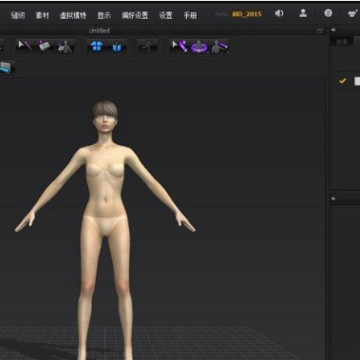Click the blue vest arrangement icon

point(117,47)
